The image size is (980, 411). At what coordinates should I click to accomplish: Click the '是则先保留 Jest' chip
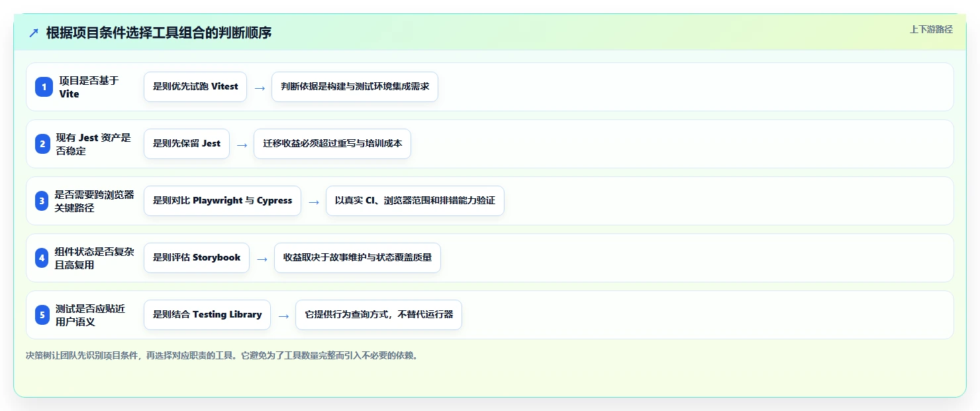[187, 144]
